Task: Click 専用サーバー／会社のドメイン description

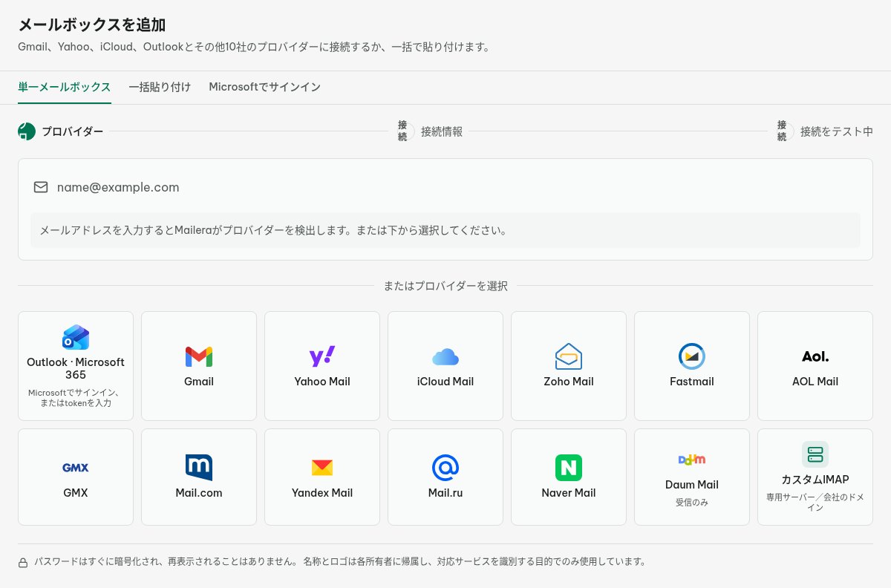Action: [x=815, y=503]
